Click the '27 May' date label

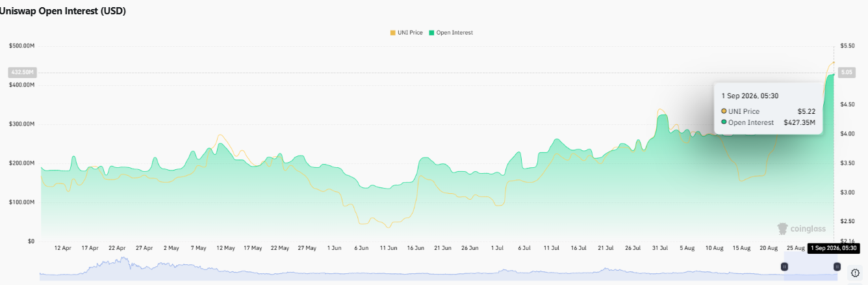click(x=307, y=248)
